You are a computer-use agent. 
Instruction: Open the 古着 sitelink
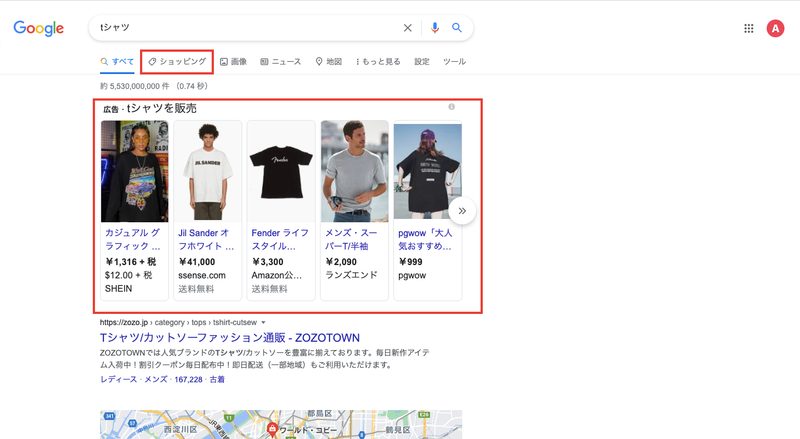[217, 379]
